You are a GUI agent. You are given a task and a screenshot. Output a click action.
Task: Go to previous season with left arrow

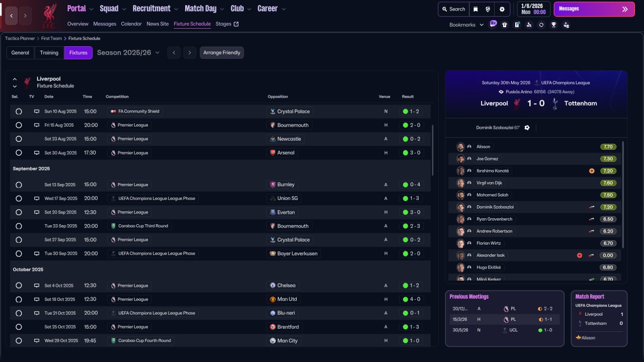pos(174,53)
